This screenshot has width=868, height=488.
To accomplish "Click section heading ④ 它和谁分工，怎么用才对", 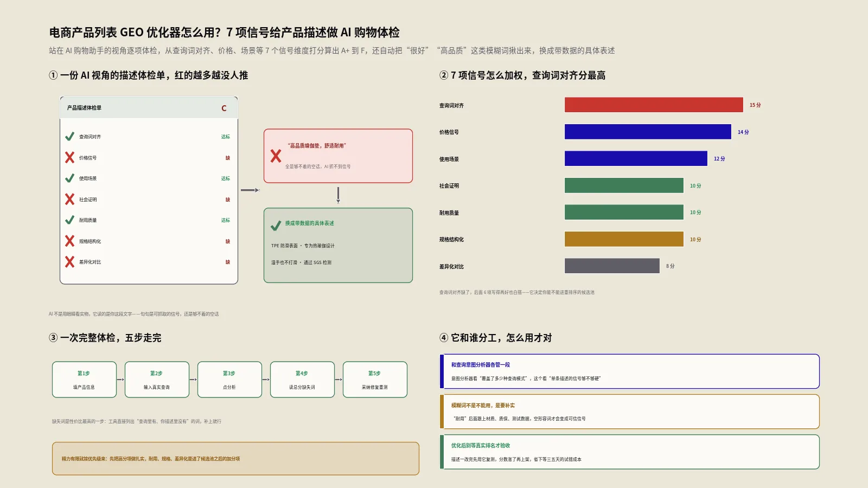I will (x=495, y=338).
